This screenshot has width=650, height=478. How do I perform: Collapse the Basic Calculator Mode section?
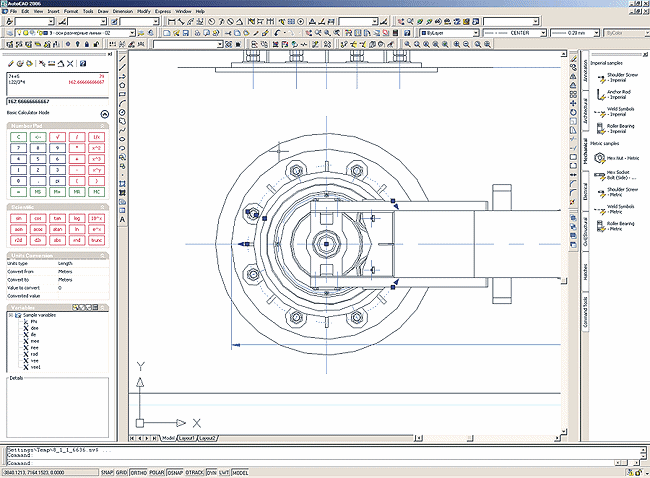pos(105,114)
